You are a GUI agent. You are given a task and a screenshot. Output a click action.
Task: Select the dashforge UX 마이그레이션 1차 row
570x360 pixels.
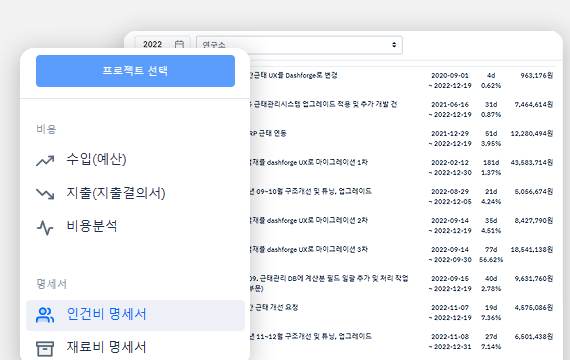click(402, 168)
